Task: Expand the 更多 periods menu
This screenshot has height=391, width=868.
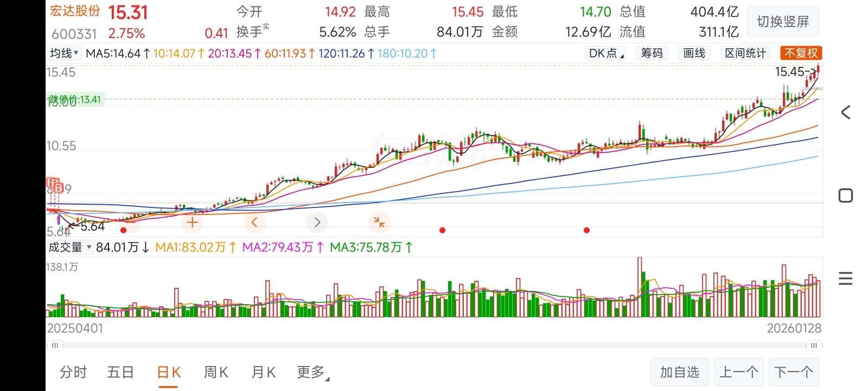Action: tap(313, 373)
